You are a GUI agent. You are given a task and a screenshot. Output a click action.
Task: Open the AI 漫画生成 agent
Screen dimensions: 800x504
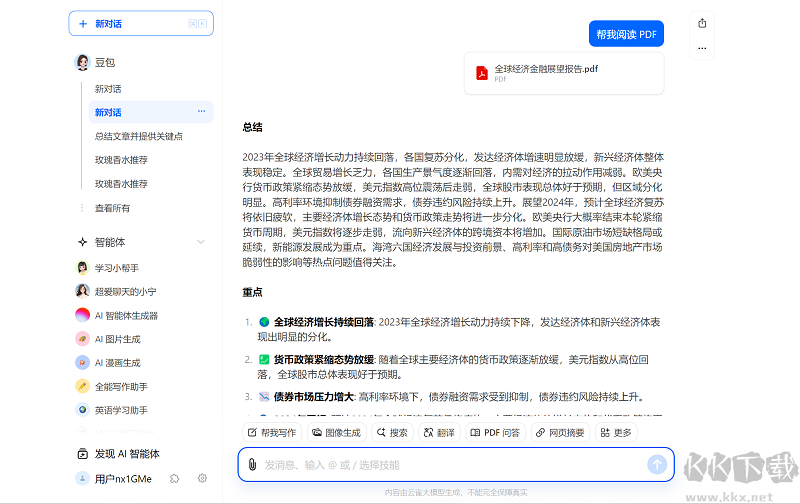117,363
